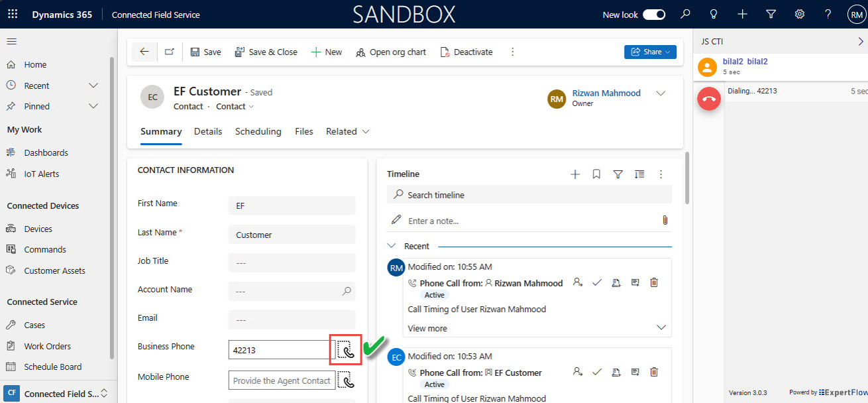The height and width of the screenshot is (403, 868).
Task: Open Rizwan Mahmood owner link
Action: point(606,93)
